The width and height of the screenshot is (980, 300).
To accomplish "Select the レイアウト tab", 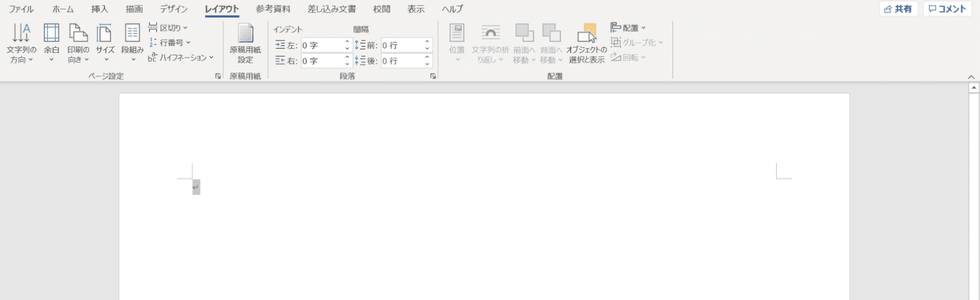I will click(x=222, y=9).
